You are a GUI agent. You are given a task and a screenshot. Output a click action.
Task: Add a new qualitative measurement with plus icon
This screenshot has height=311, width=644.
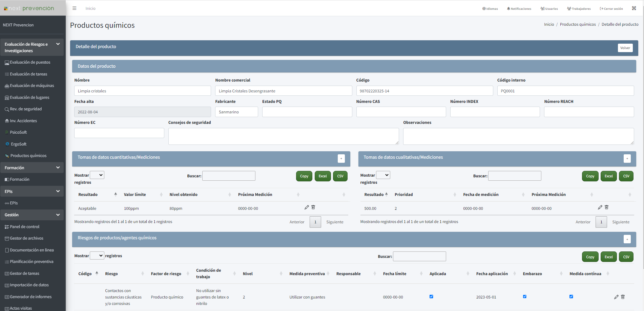(x=627, y=158)
